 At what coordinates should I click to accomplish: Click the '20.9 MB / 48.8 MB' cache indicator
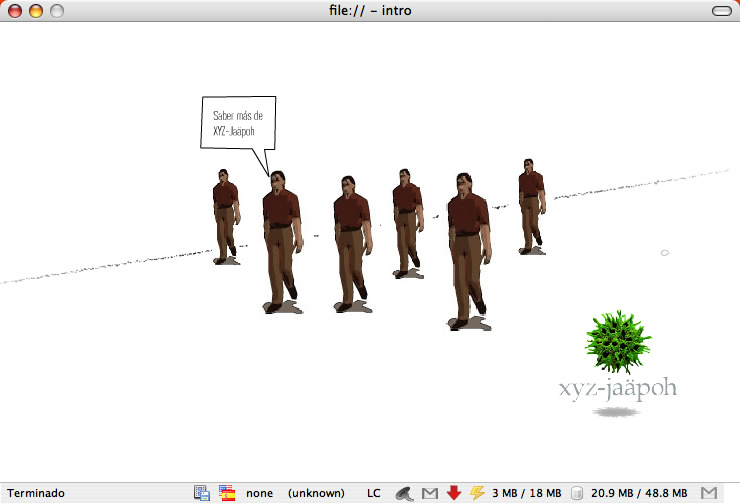[639, 493]
